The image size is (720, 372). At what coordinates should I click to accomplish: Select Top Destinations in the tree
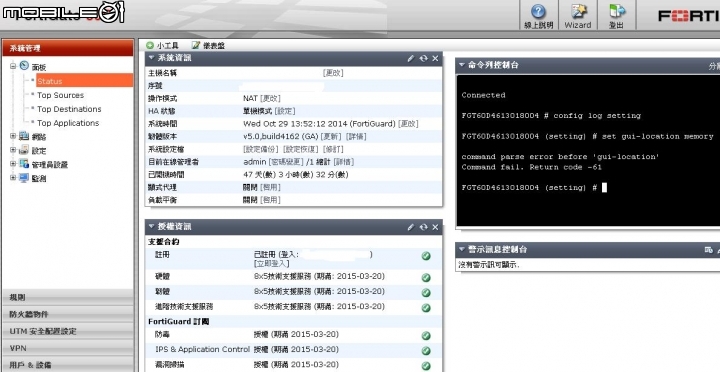pyautogui.click(x=69, y=109)
